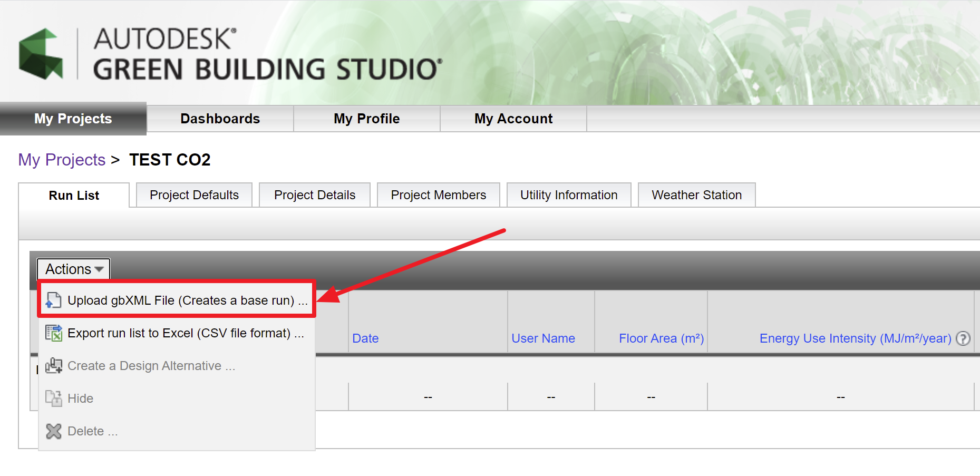Open the Energy Use Intensity help icon

[x=964, y=339]
